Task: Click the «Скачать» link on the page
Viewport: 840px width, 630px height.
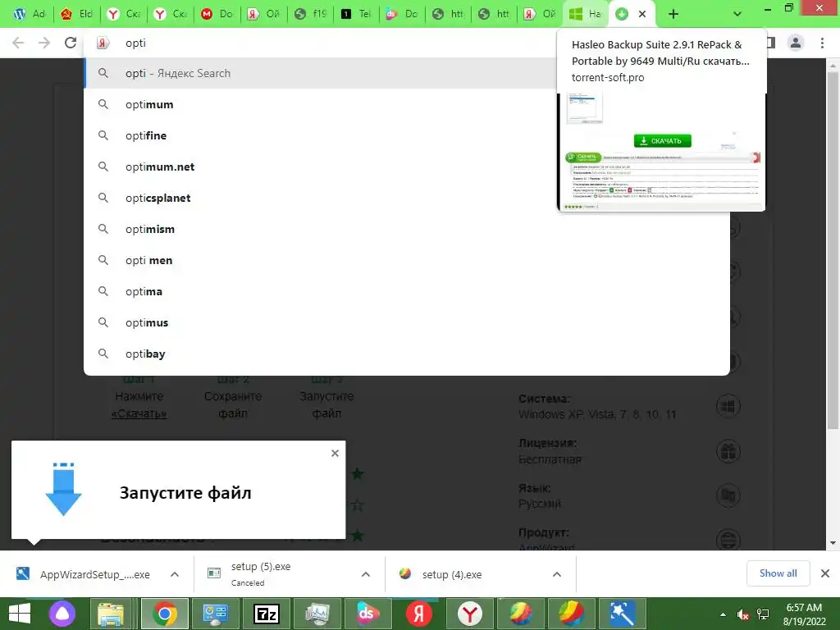Action: (x=139, y=413)
